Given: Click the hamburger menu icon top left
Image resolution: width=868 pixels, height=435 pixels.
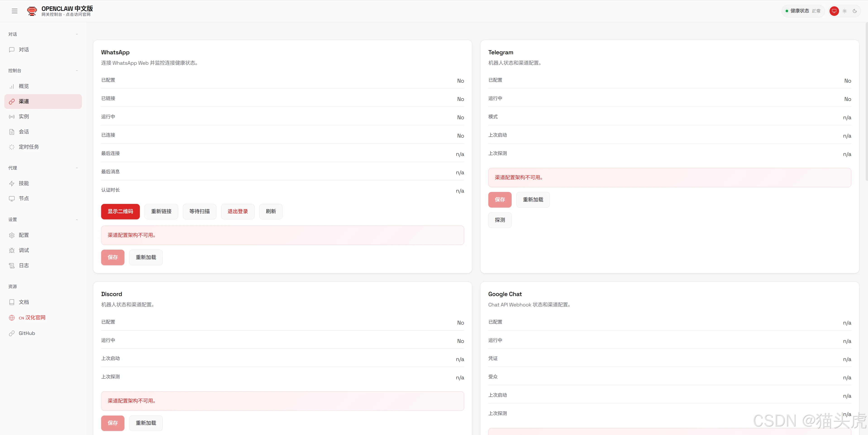Looking at the screenshot, I should click(14, 11).
